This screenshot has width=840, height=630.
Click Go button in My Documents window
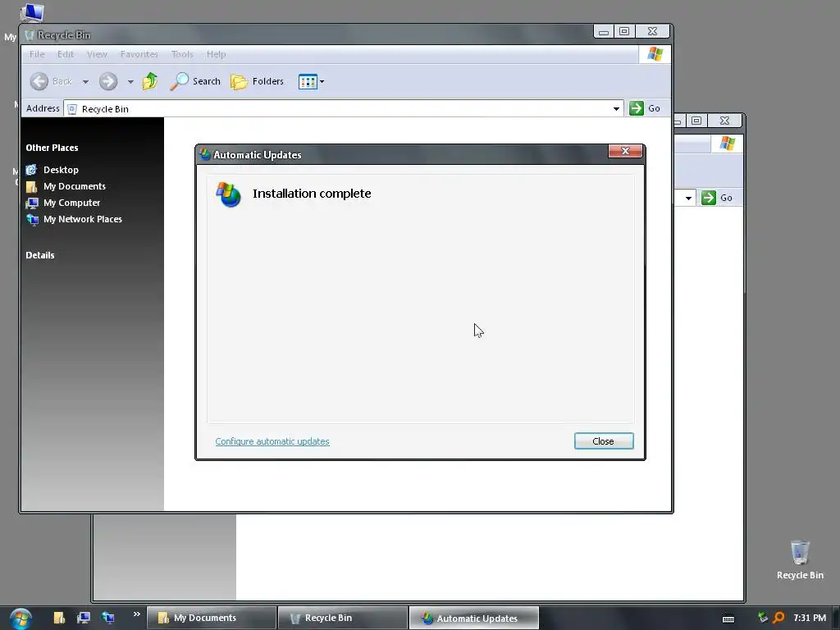717,198
